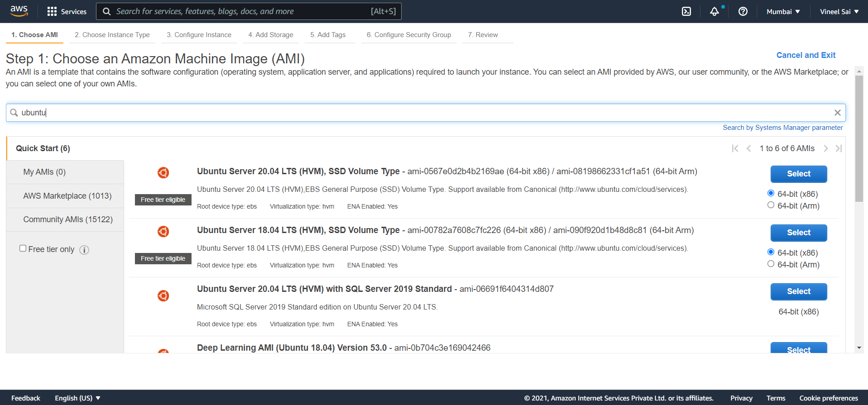868x405 pixels.
Task: Click the AWS logo home icon
Action: coord(19,11)
